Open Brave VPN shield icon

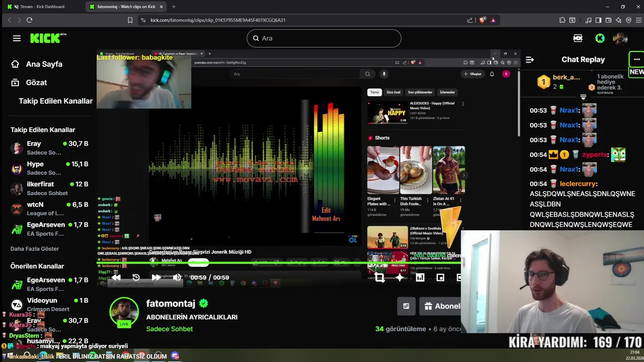628,20
